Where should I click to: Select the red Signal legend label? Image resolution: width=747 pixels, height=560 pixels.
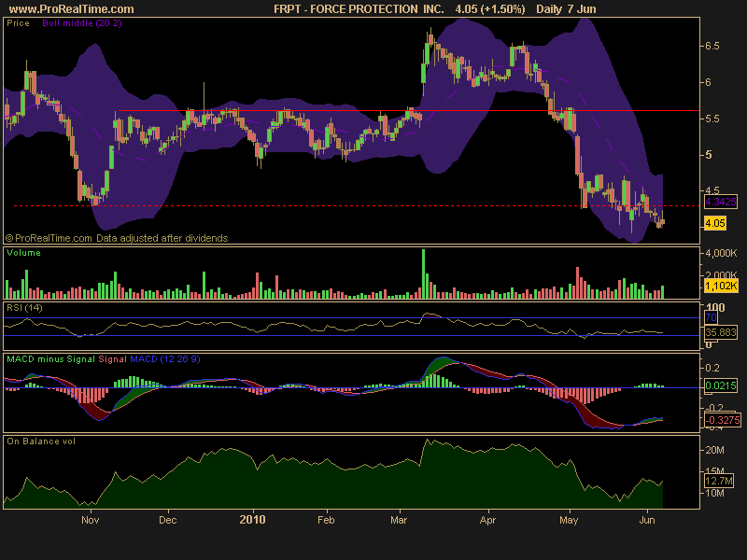pyautogui.click(x=112, y=359)
